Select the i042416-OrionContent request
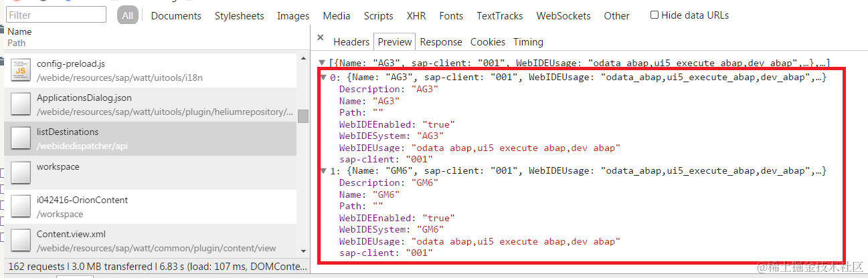Image resolution: width=868 pixels, height=278 pixels. click(x=151, y=206)
